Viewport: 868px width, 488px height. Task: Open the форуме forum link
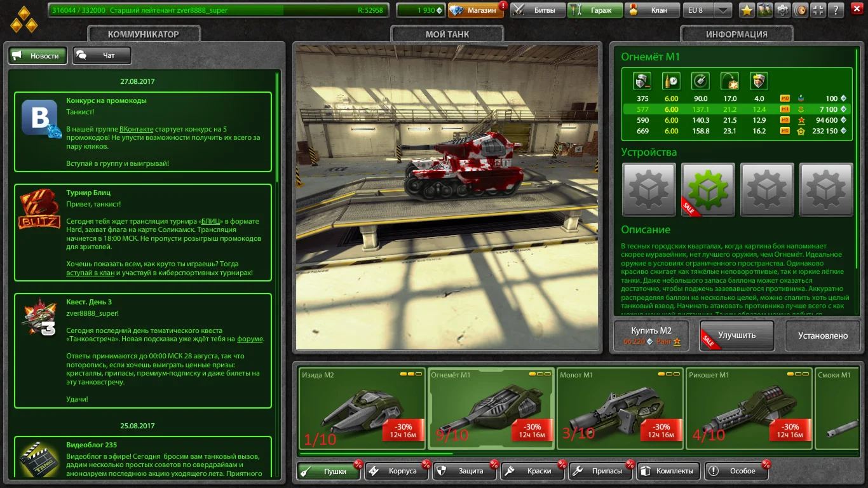[250, 339]
